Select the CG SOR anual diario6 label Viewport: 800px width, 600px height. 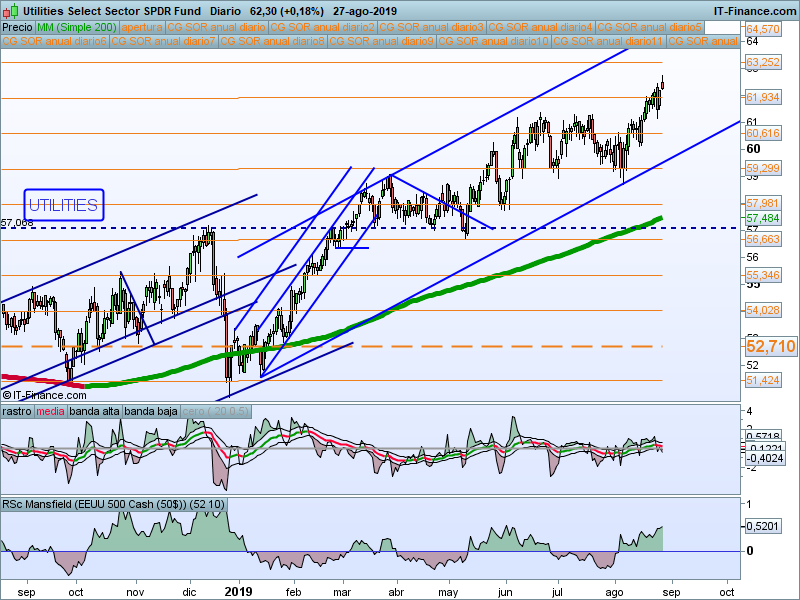point(55,41)
